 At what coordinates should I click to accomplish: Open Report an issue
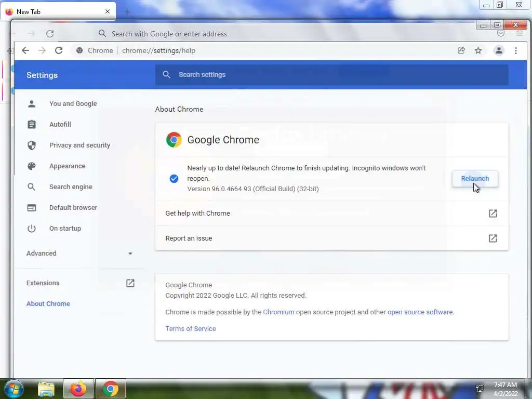[331, 238]
